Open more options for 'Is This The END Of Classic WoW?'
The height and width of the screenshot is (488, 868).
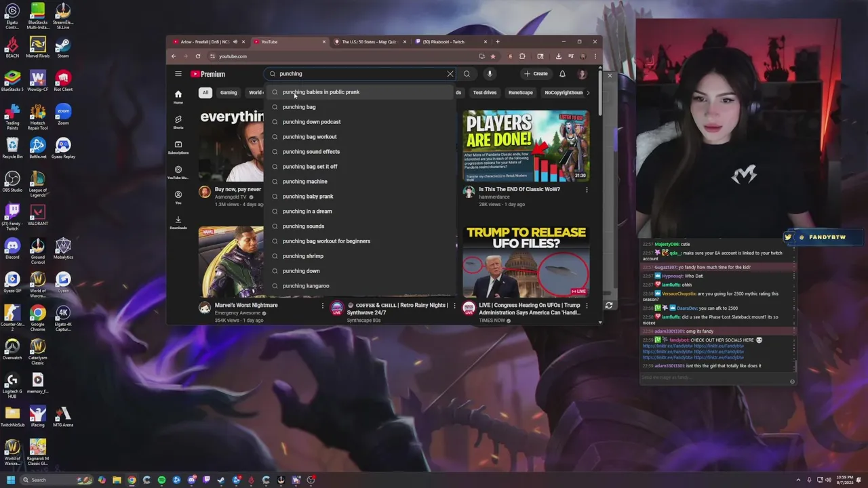tap(587, 190)
